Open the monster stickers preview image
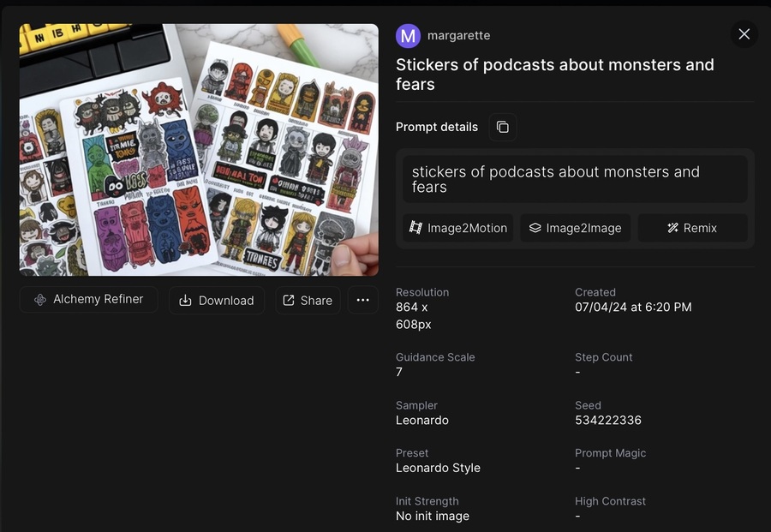 (x=199, y=150)
